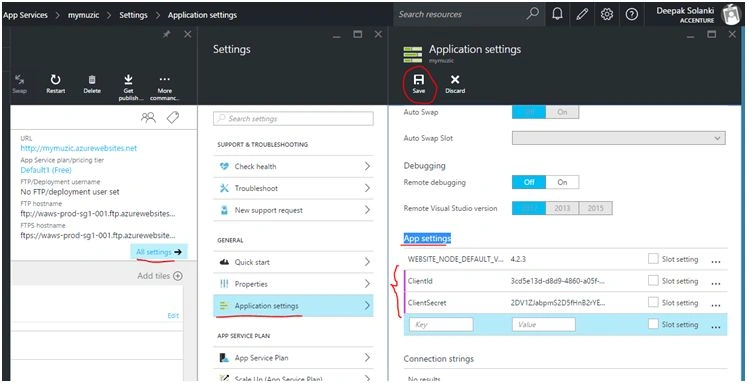Open Check health settings item

point(293,166)
